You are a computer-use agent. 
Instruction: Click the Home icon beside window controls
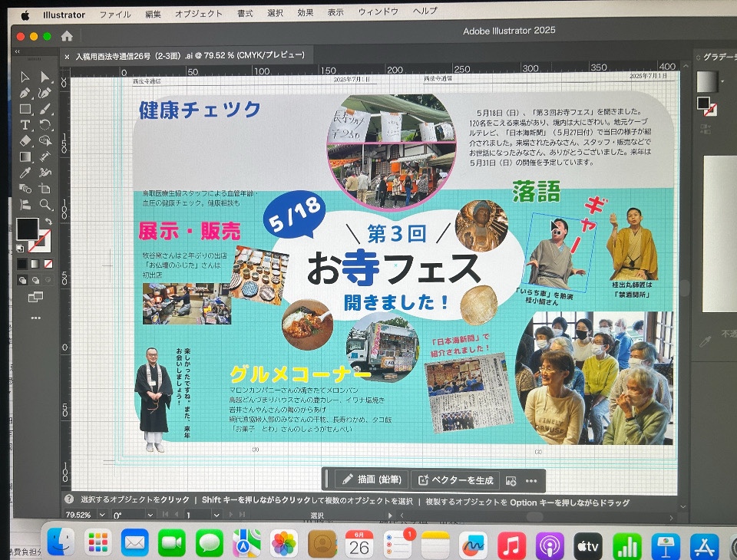pos(67,36)
